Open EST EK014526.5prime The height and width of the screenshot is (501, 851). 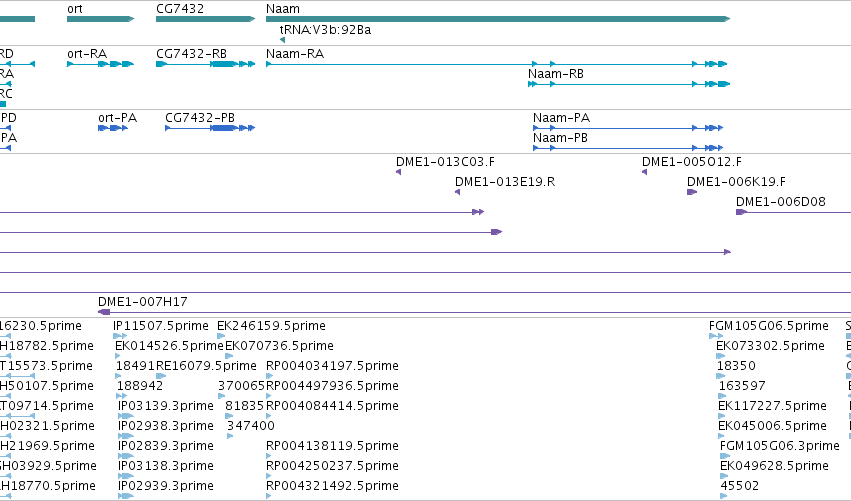[169, 346]
